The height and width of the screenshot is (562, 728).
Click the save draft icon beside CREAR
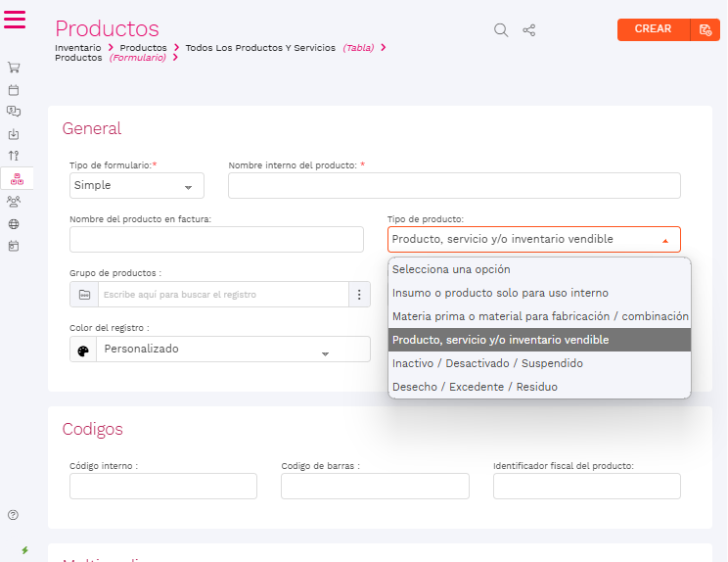pyautogui.click(x=705, y=29)
